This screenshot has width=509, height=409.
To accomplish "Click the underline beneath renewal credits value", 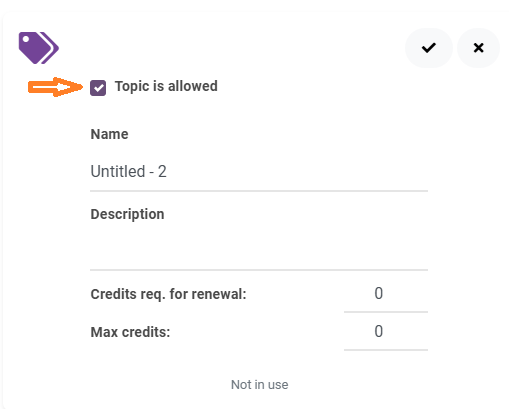I will pyautogui.click(x=386, y=312).
